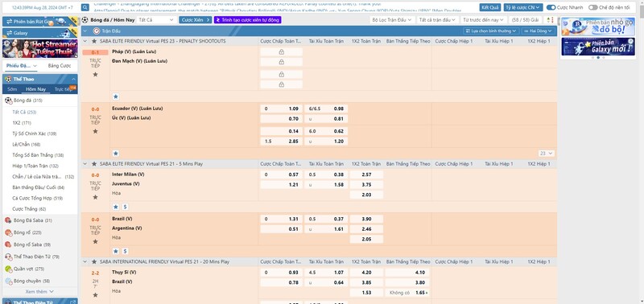644x304 pixels.
Task: Select 1X2 (171) market
Action: 22,123
